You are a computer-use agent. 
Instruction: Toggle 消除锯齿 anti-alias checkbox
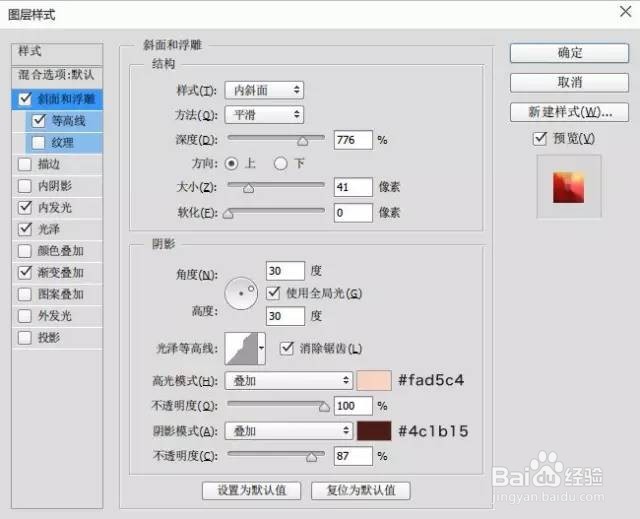[287, 348]
